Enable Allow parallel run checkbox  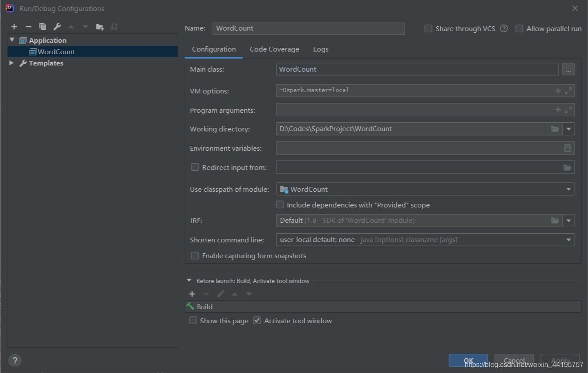519,28
